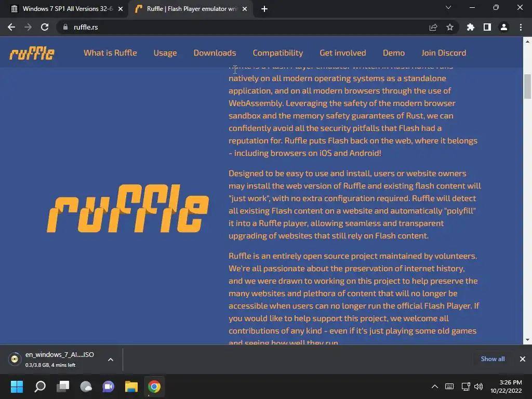Close the Windows 7 SP1 tab
The image size is (532, 399).
click(x=121, y=9)
